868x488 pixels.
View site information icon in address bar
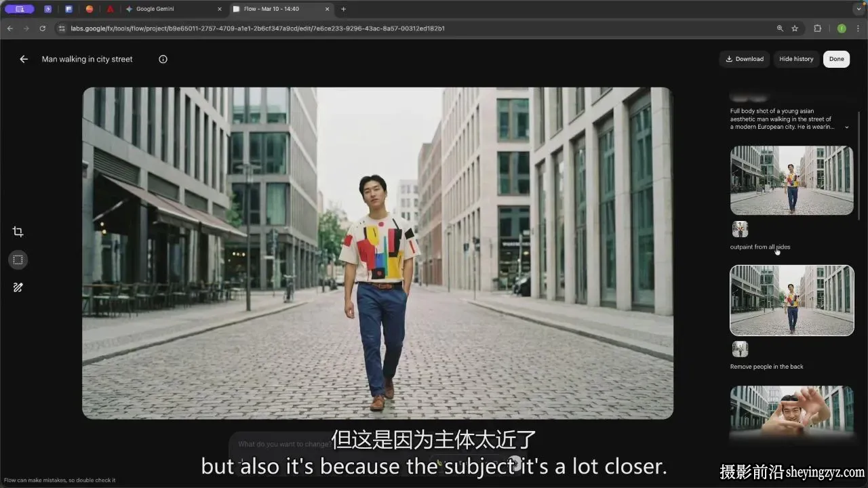[62, 28]
